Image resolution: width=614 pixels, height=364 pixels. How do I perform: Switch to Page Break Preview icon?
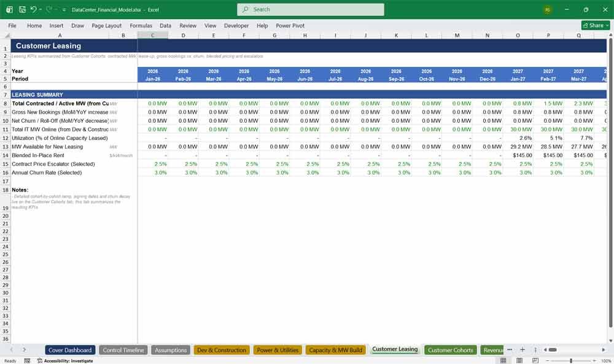pyautogui.click(x=535, y=360)
